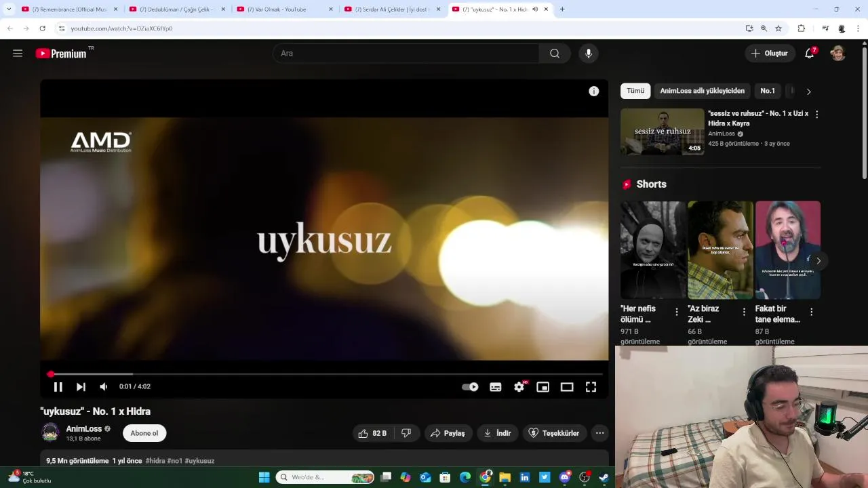Go back in browser history

click(x=9, y=28)
